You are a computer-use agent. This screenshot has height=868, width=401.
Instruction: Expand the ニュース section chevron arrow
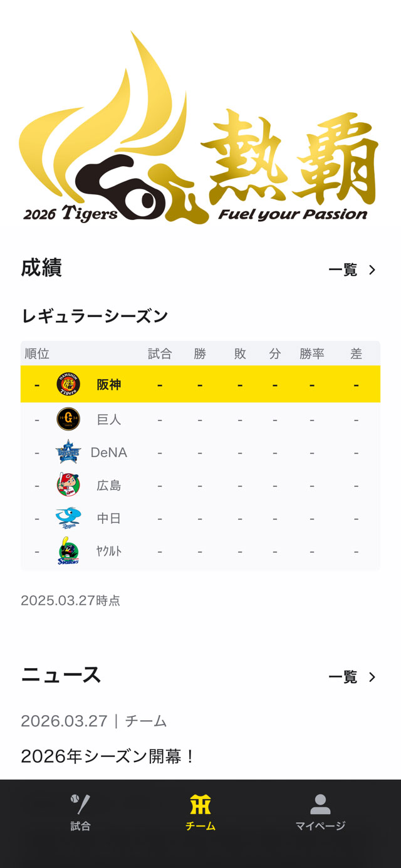point(372,677)
